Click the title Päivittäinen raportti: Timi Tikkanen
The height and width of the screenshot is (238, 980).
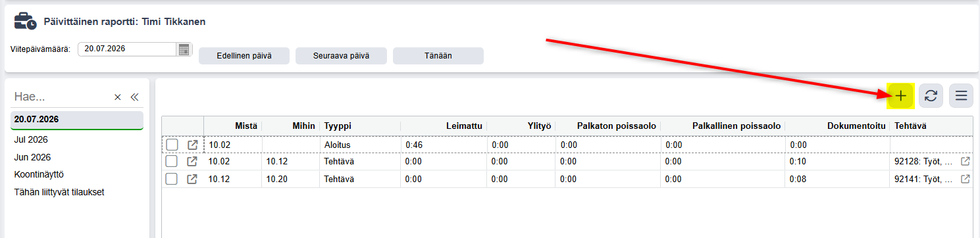(124, 22)
